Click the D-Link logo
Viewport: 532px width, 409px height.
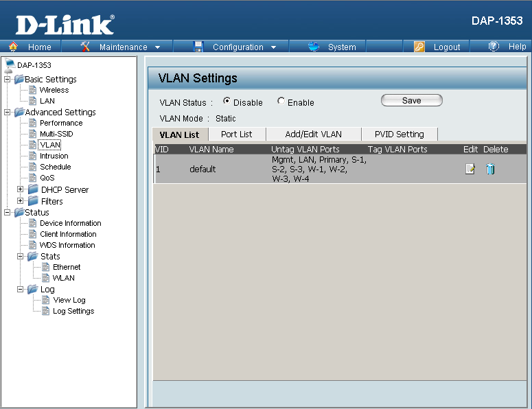pos(65,25)
